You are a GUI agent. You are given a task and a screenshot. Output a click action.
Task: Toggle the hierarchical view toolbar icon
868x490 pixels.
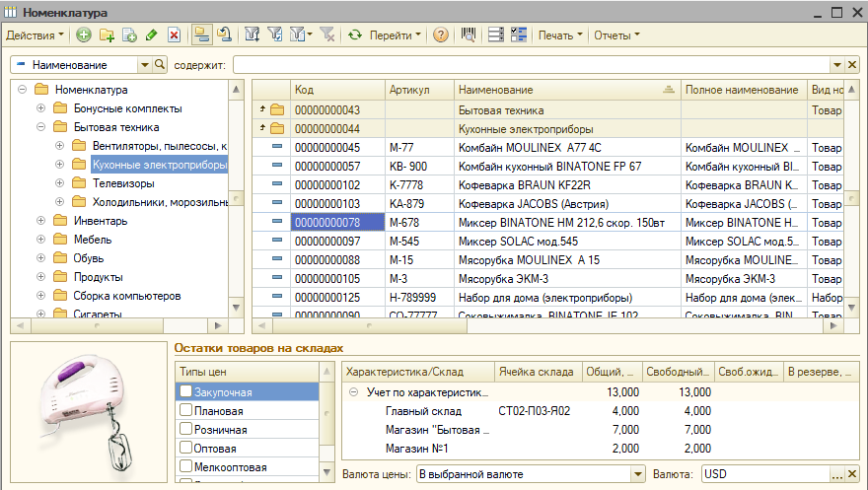pos(201,35)
